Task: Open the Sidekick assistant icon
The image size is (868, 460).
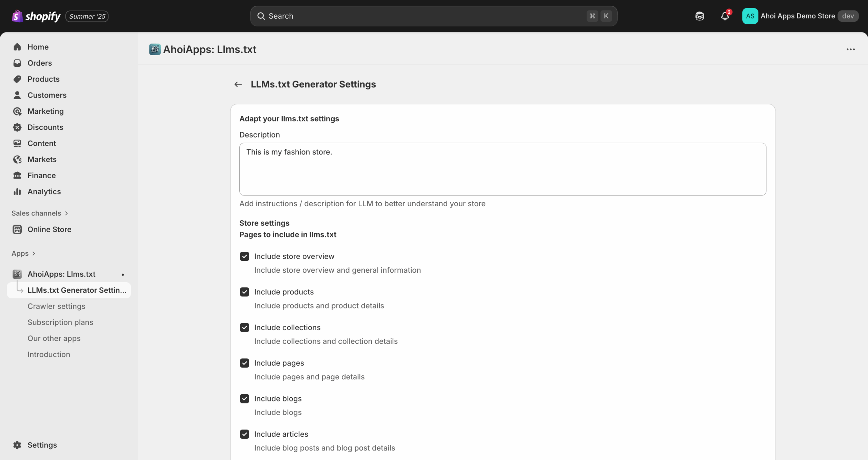Action: pyautogui.click(x=699, y=16)
